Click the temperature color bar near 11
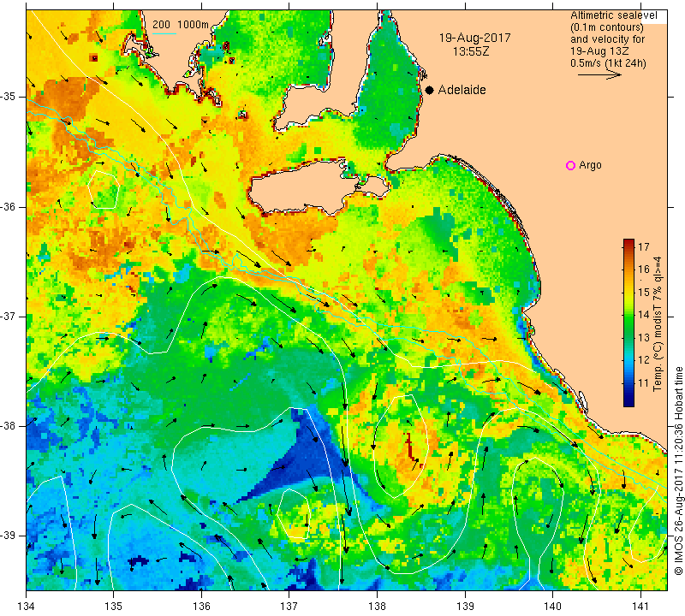 (x=628, y=383)
